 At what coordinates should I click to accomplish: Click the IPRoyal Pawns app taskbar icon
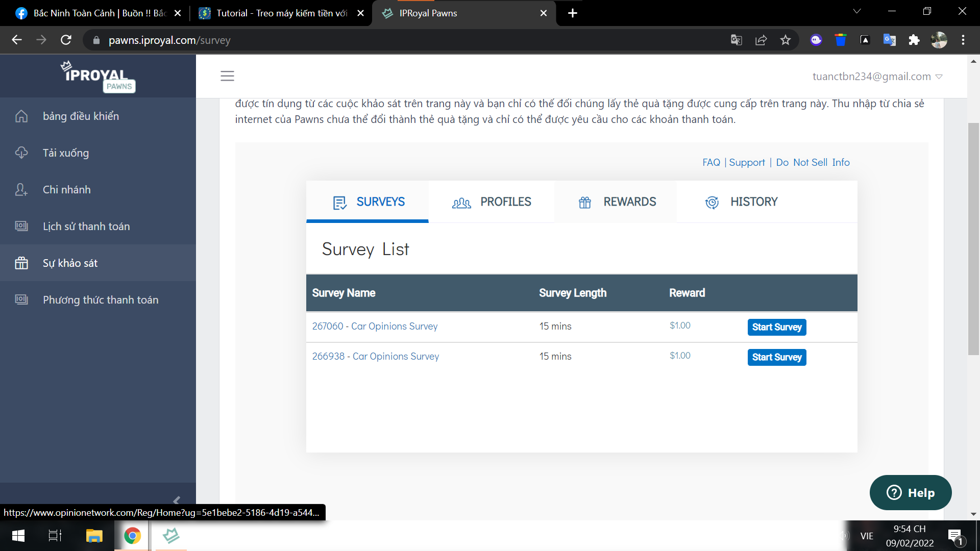tap(171, 536)
